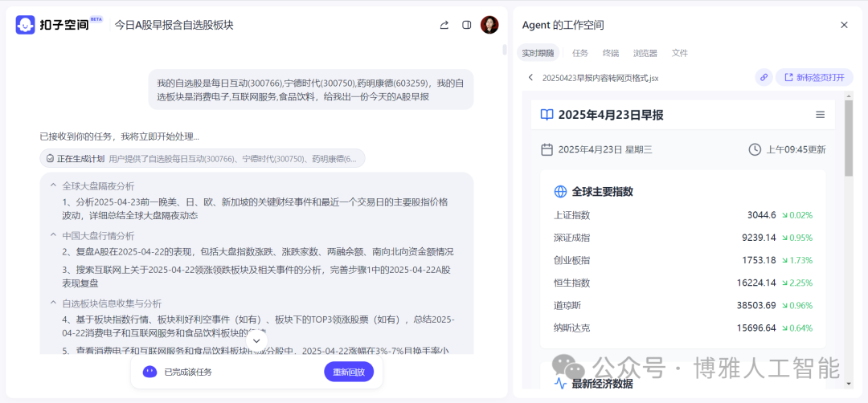Click the 扣子空间 logo icon
The height and width of the screenshot is (403, 868).
(25, 25)
